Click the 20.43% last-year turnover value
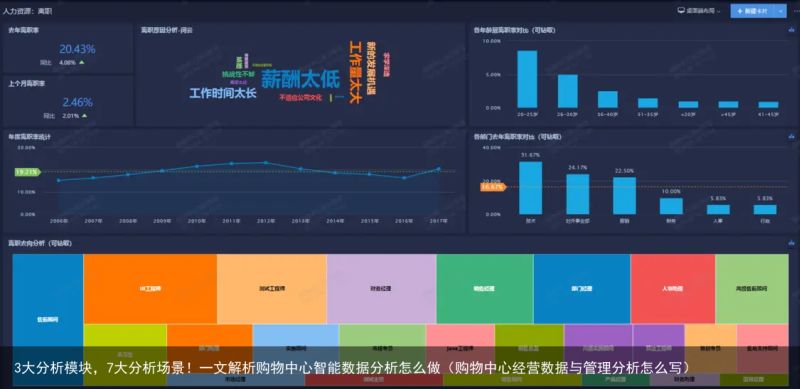Image resolution: width=800 pixels, height=389 pixels. tap(77, 49)
